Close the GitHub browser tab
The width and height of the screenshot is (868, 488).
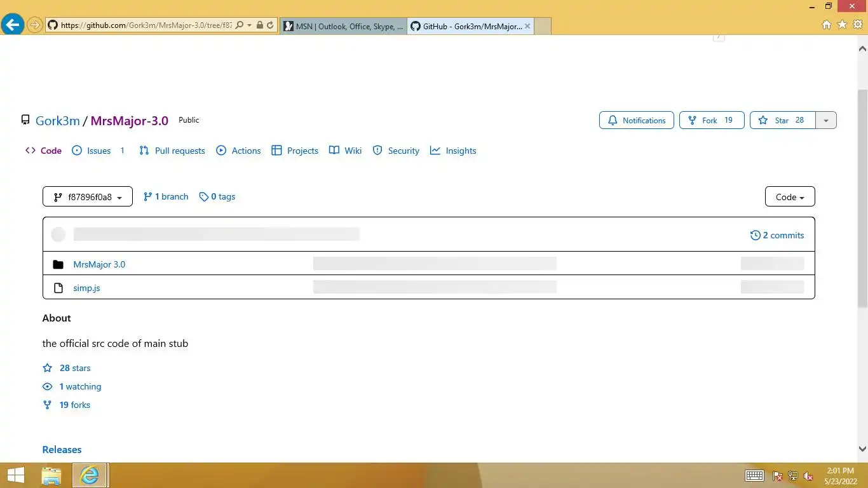pos(527,26)
